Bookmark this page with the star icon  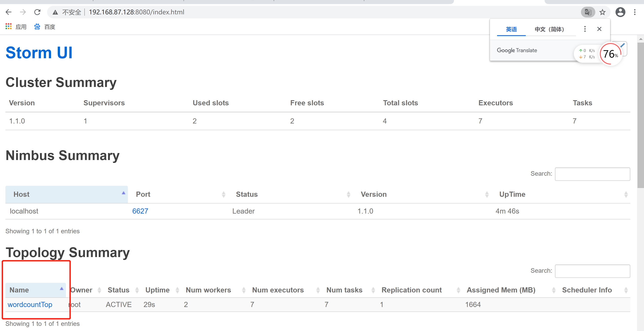603,12
